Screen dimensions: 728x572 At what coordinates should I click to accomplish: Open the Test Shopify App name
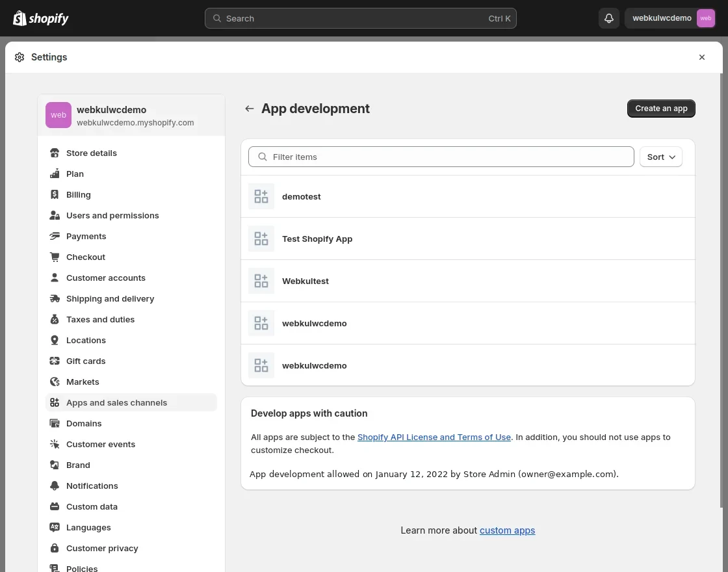pyautogui.click(x=317, y=239)
